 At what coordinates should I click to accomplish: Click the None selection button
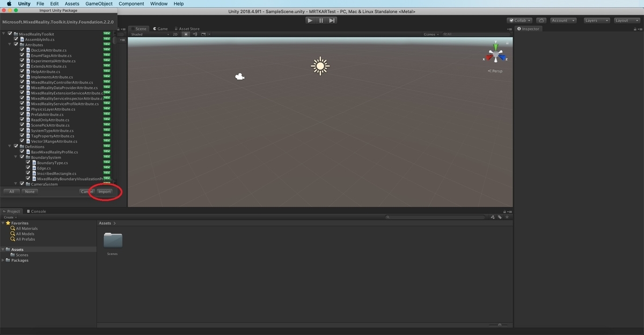pyautogui.click(x=30, y=191)
